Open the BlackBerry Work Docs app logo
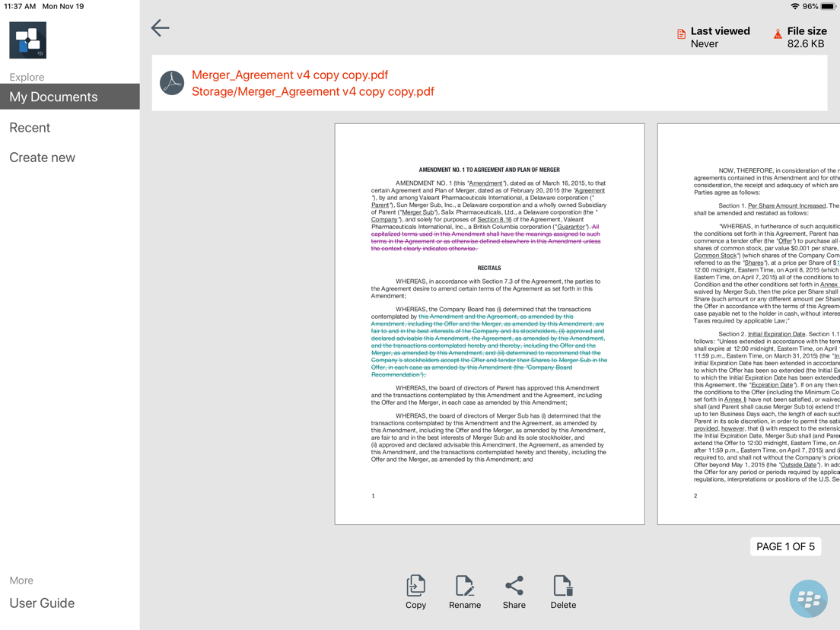The height and width of the screenshot is (630, 840). pyautogui.click(x=28, y=40)
